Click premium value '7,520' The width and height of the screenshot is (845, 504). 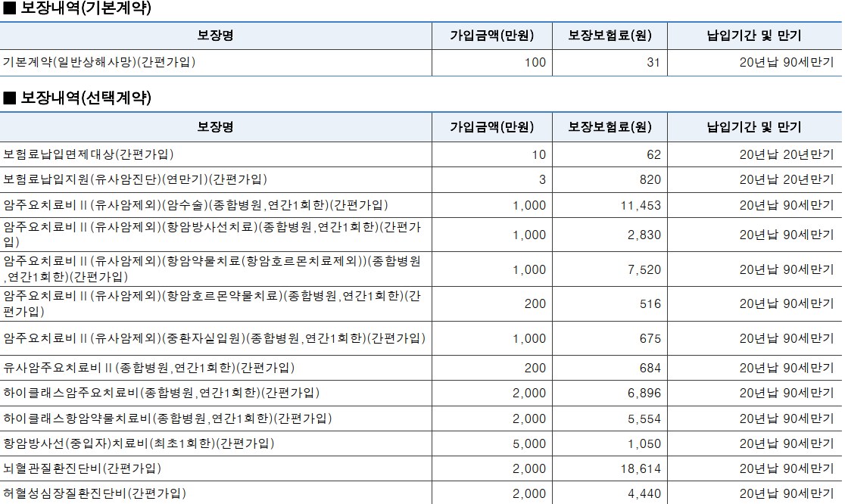click(644, 269)
